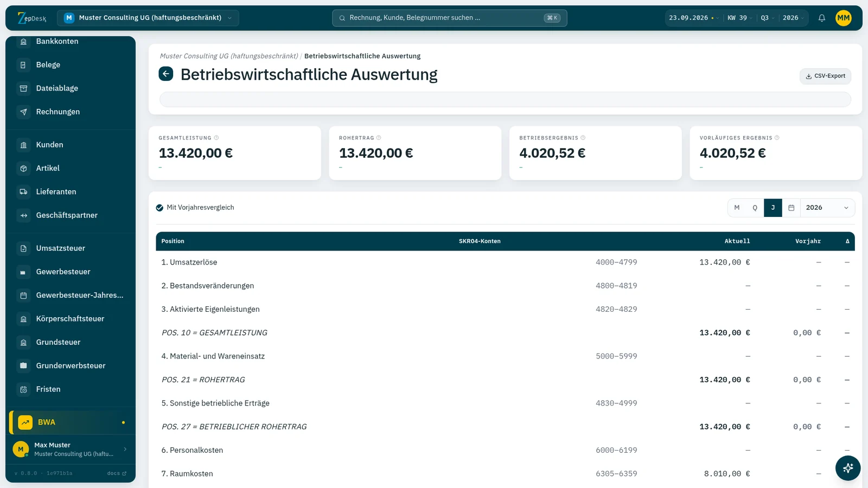Go back with the arrow button
Viewport: 868px width, 488px height.
(x=166, y=74)
